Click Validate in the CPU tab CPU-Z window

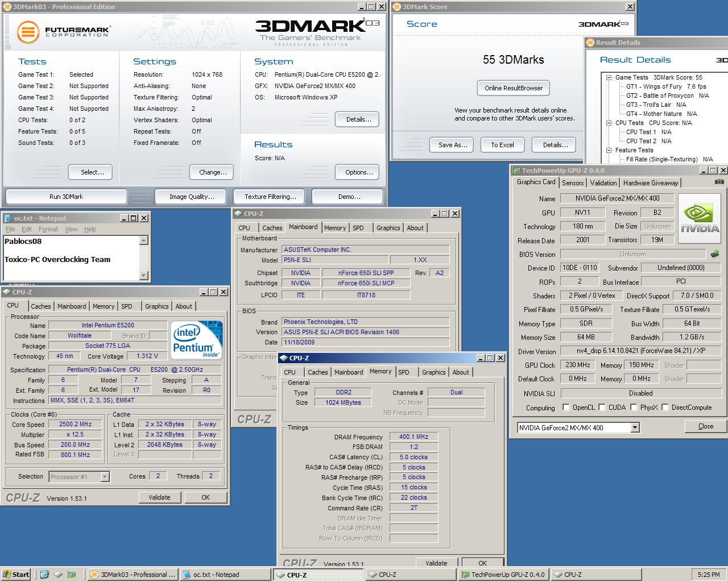pyautogui.click(x=159, y=497)
